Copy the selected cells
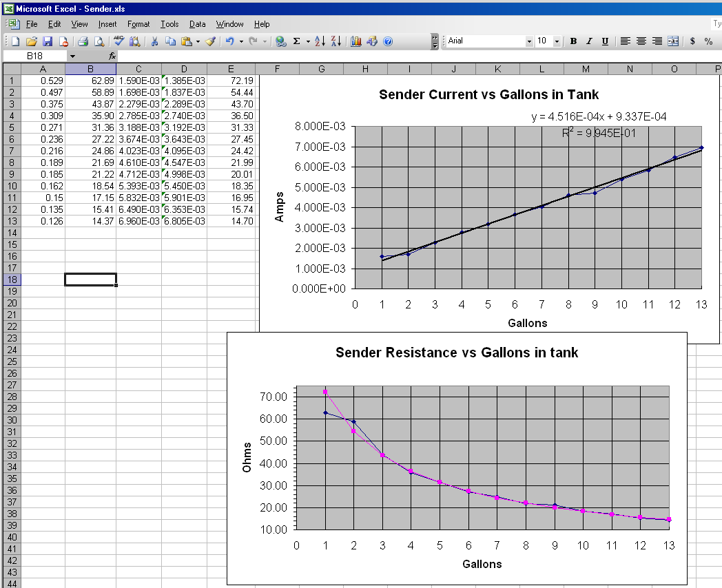This screenshot has height=588, width=722. point(170,41)
